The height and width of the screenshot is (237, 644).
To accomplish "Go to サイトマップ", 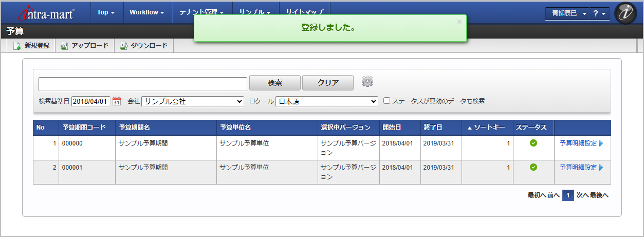I will pyautogui.click(x=305, y=12).
